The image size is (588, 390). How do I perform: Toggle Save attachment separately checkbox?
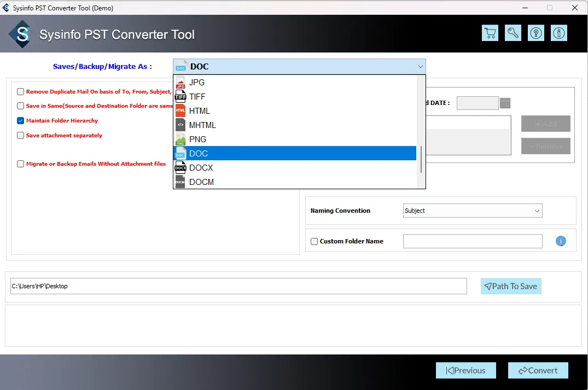(x=21, y=136)
